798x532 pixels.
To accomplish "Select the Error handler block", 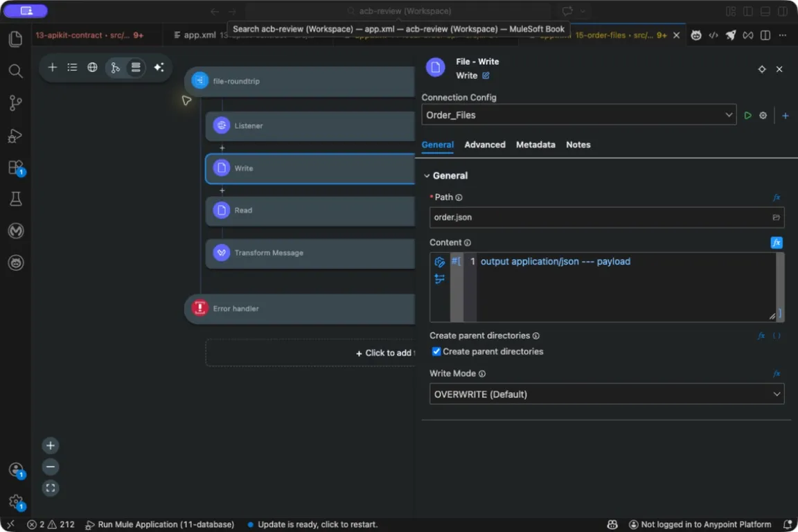I will (300, 308).
